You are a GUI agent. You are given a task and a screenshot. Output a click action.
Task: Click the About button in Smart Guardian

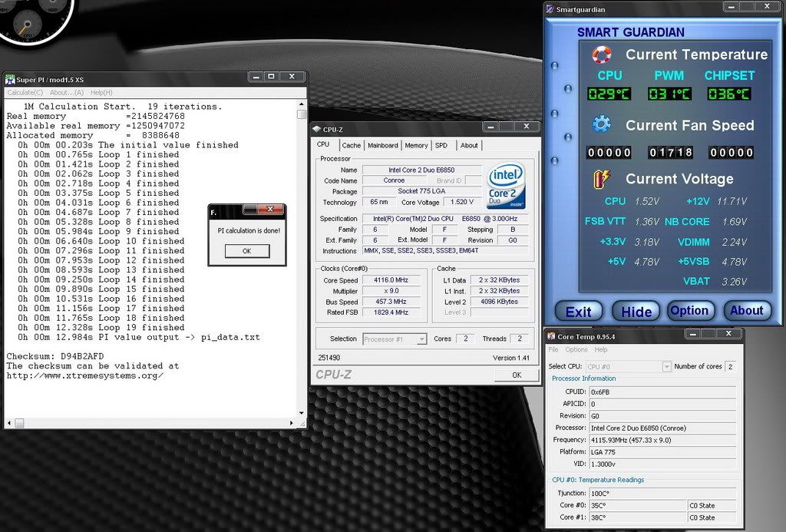click(746, 311)
